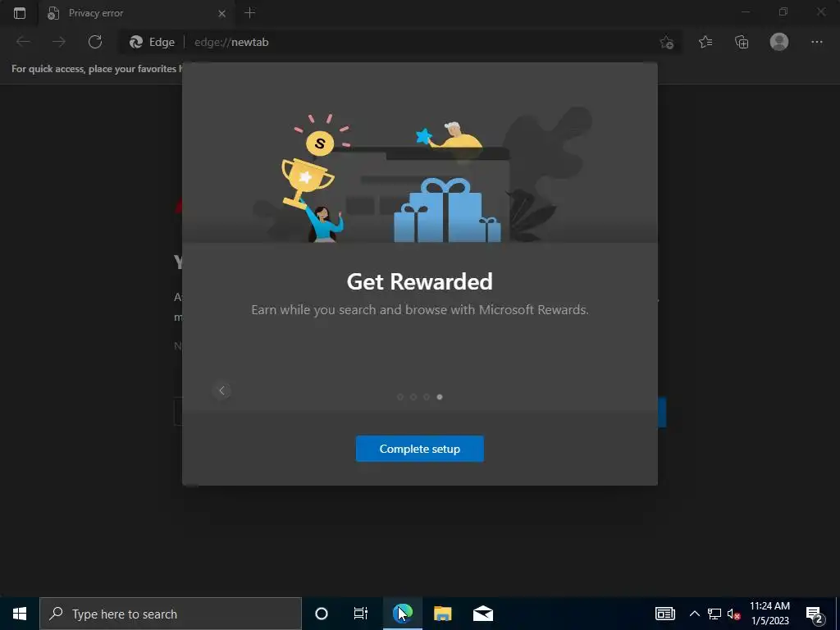Screen dimensions: 840x630
Task: Open the network status tray icon
Action: [714, 614]
